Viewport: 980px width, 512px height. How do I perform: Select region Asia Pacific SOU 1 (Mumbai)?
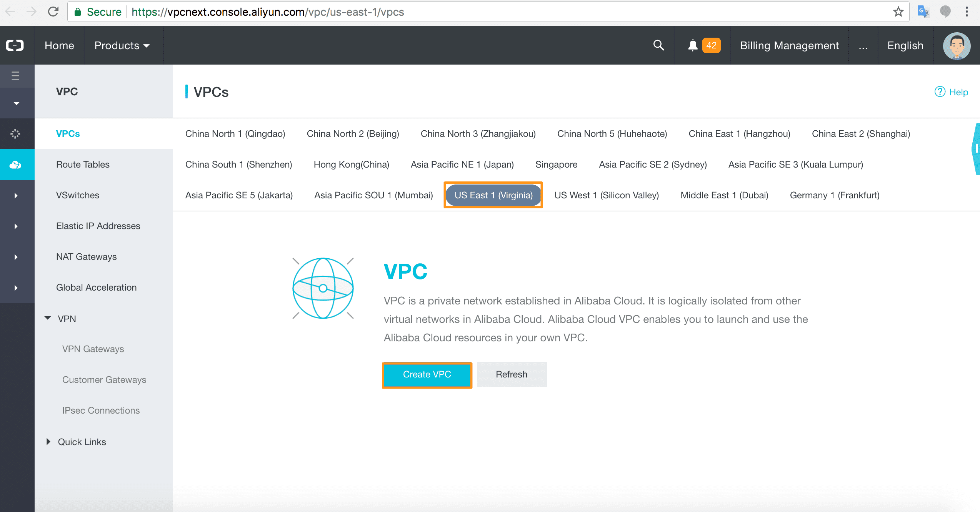click(x=373, y=195)
